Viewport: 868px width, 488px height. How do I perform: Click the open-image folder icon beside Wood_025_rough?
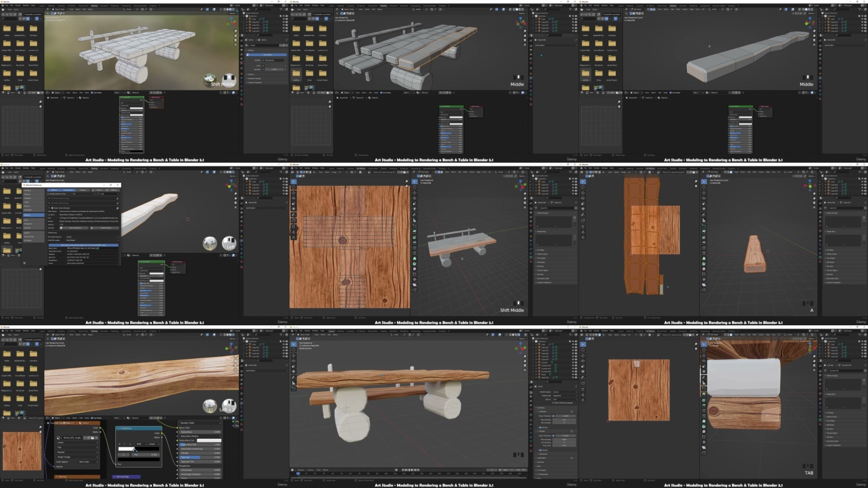pyautogui.click(x=93, y=438)
